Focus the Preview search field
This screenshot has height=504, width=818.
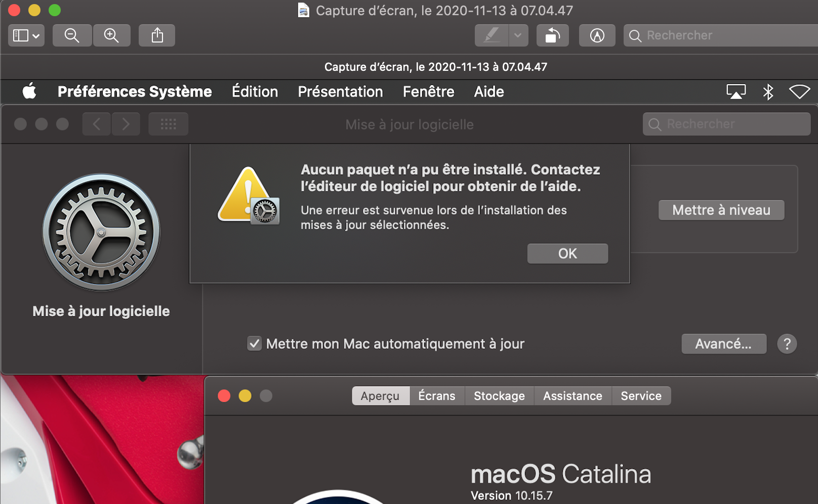pos(721,35)
